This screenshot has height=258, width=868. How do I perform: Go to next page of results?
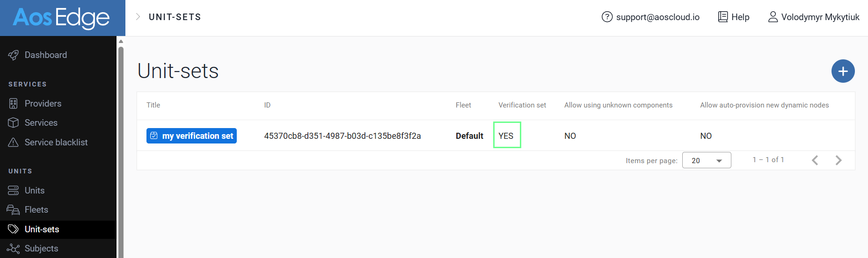[x=839, y=160]
